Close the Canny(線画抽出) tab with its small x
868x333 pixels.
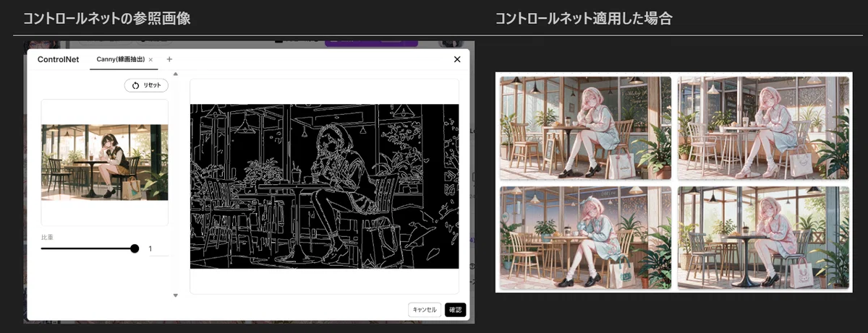click(x=150, y=60)
